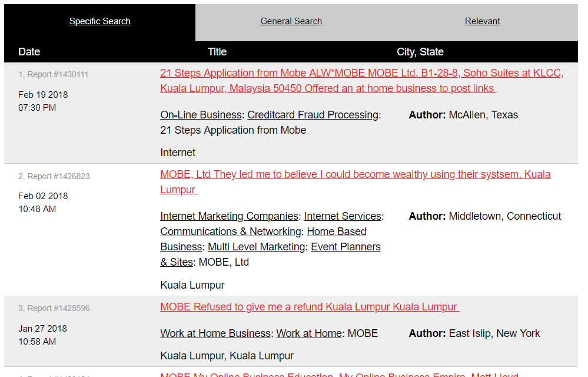
Task: Click the Jan 27 2018 date
Action: [x=43, y=329]
